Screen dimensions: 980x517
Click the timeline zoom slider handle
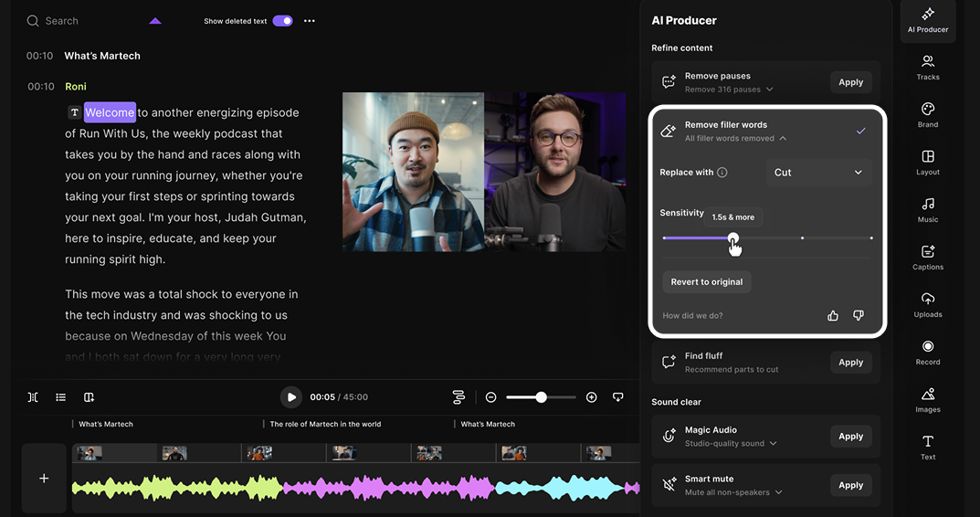click(542, 397)
